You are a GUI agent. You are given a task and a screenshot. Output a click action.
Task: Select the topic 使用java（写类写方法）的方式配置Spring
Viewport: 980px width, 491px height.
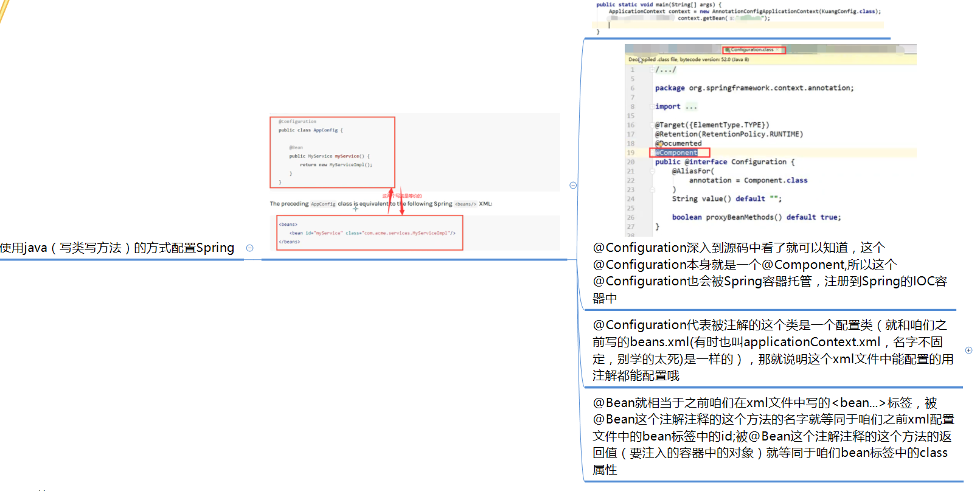(117, 248)
